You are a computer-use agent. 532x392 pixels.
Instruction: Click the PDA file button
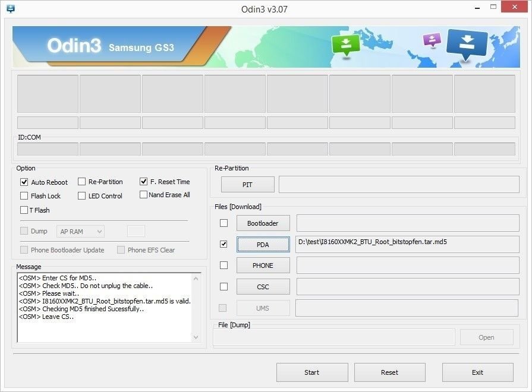coord(263,245)
